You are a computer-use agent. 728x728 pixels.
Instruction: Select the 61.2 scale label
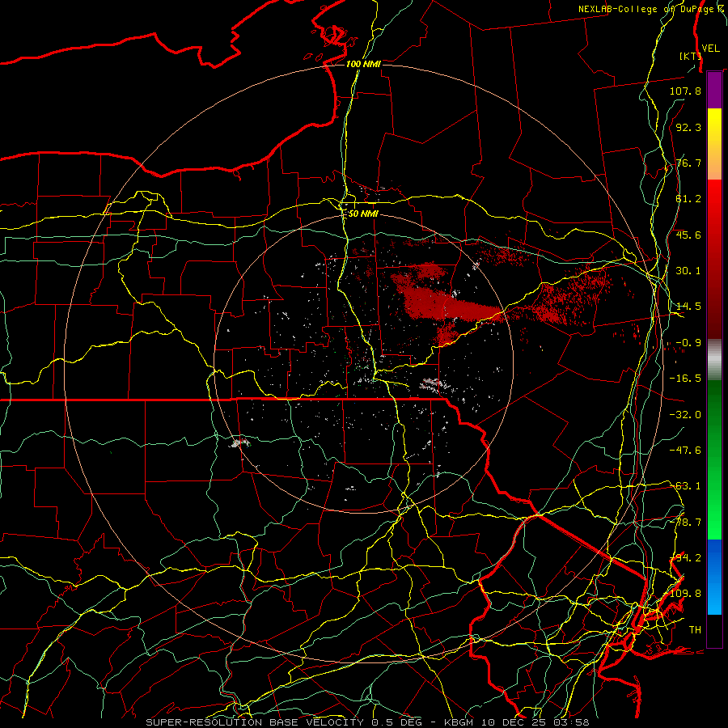688,199
